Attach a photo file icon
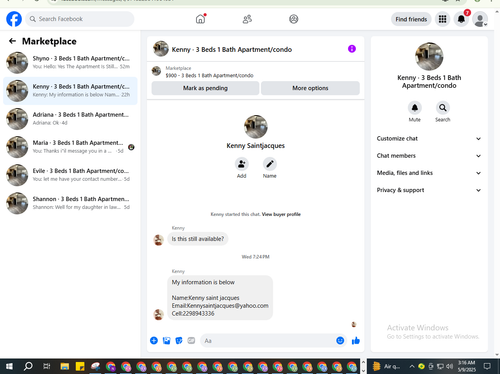The width and height of the screenshot is (500, 374). tap(166, 340)
